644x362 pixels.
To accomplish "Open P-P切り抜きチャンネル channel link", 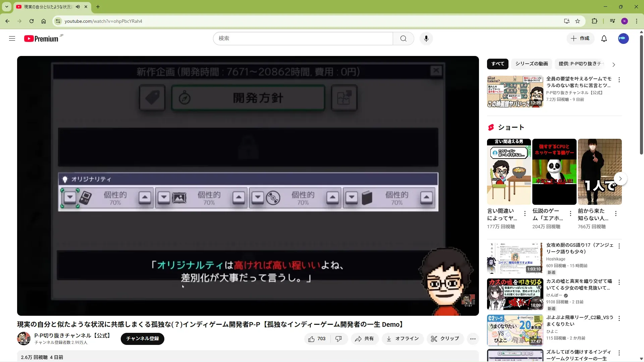I will tap(72, 335).
